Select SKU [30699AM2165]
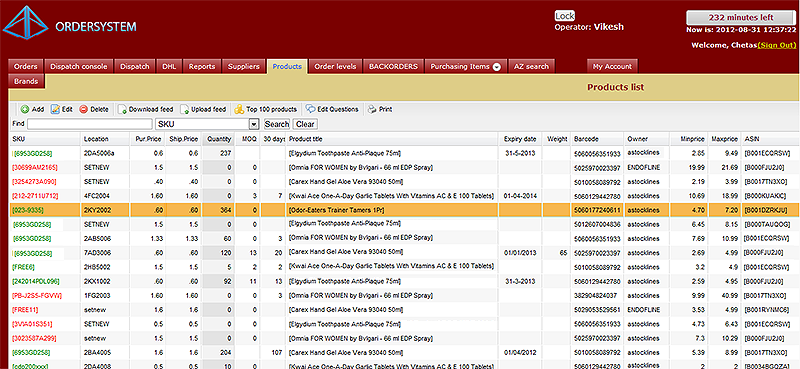The height and width of the screenshot is (369, 800). pyautogui.click(x=35, y=167)
